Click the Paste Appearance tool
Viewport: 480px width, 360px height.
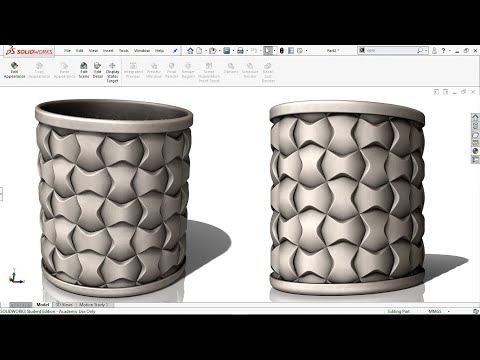[64, 70]
